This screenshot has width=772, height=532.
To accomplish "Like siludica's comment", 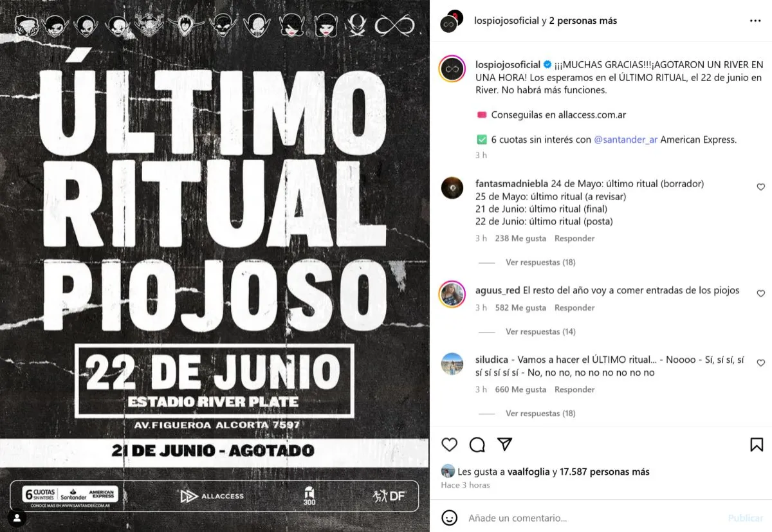I will click(x=761, y=363).
